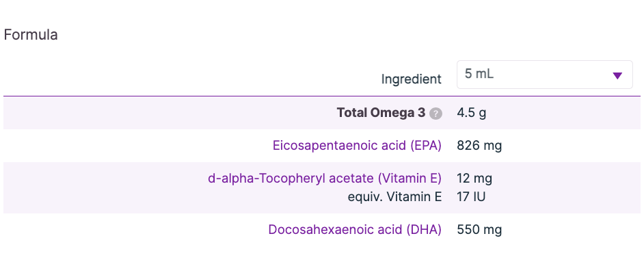644x275 pixels.
Task: Click the Formula section heading
Action: pos(31,34)
